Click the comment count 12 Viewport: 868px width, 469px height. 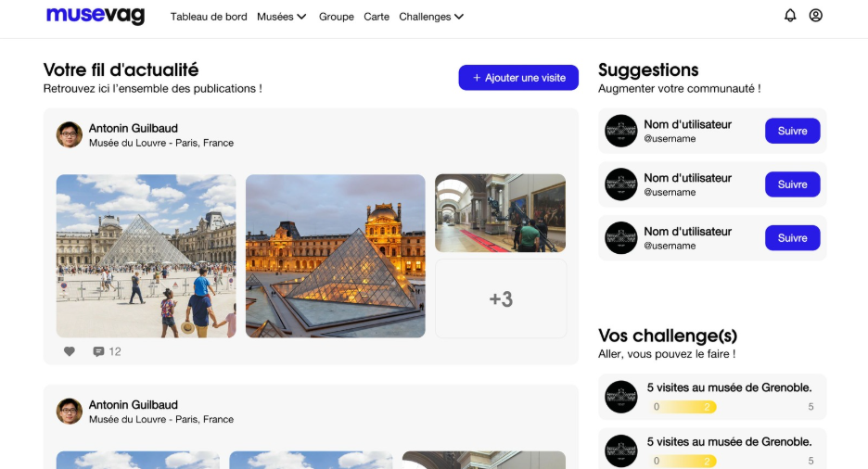(115, 352)
